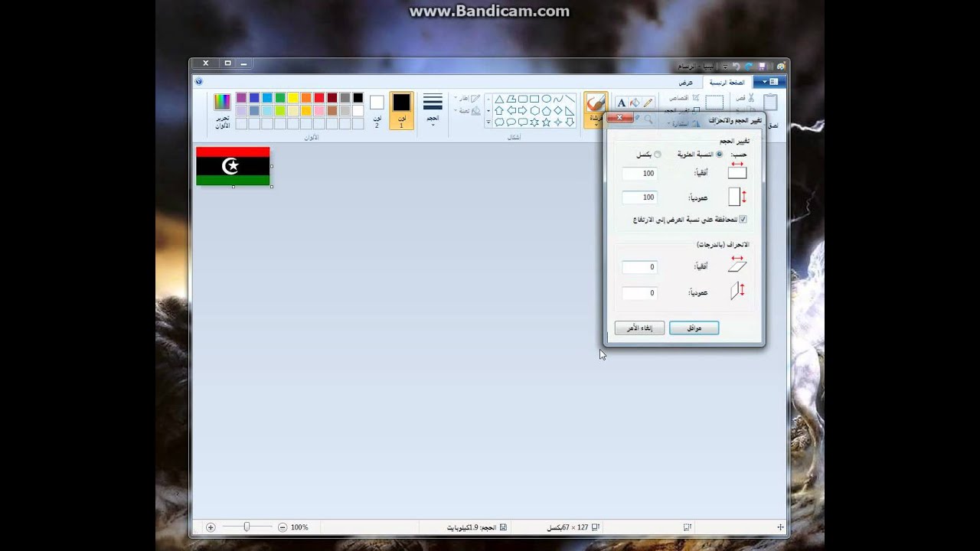Screen dimensions: 980x551
Task: Click the Paint Help icon
Action: [199, 81]
